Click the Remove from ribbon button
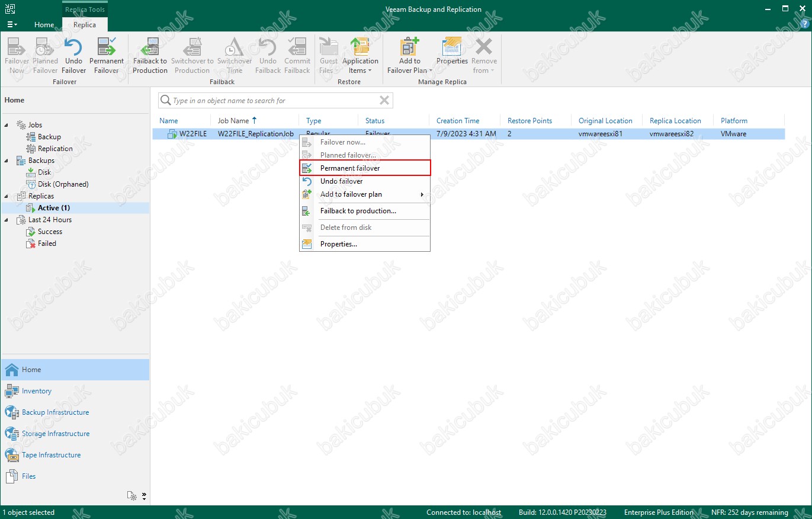The height and width of the screenshot is (519, 812). (x=484, y=56)
